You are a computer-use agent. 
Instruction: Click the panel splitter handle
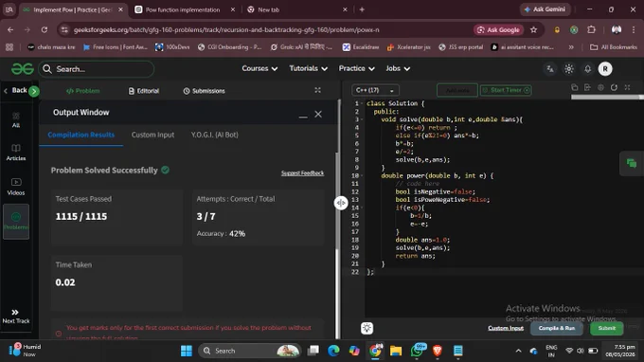pos(341,203)
